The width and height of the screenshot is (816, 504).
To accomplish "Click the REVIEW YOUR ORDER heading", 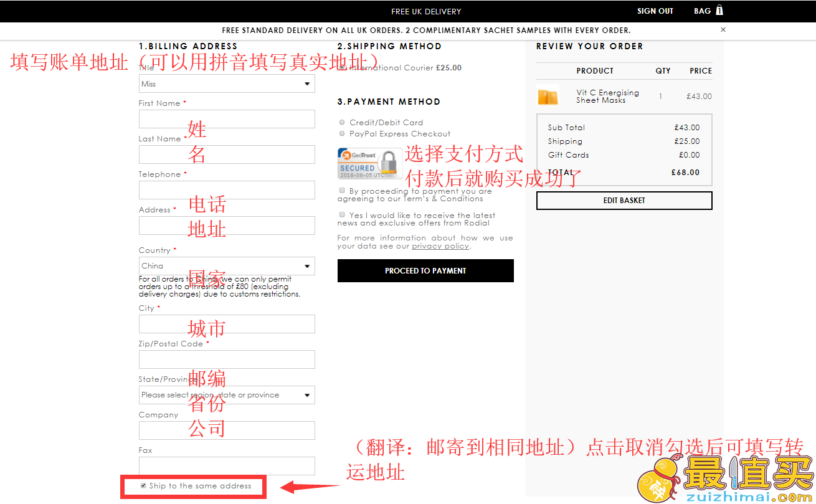I will [x=589, y=46].
